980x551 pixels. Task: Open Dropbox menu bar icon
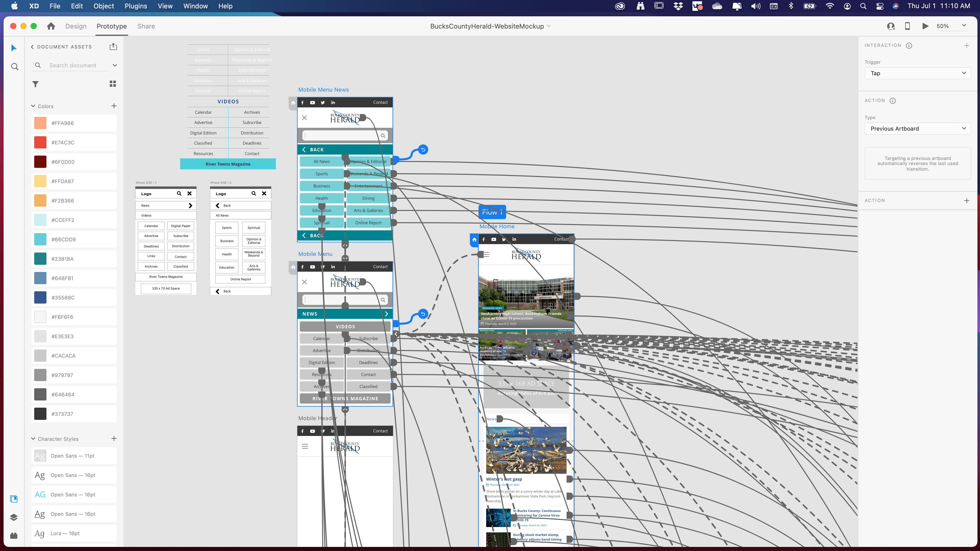[x=678, y=6]
